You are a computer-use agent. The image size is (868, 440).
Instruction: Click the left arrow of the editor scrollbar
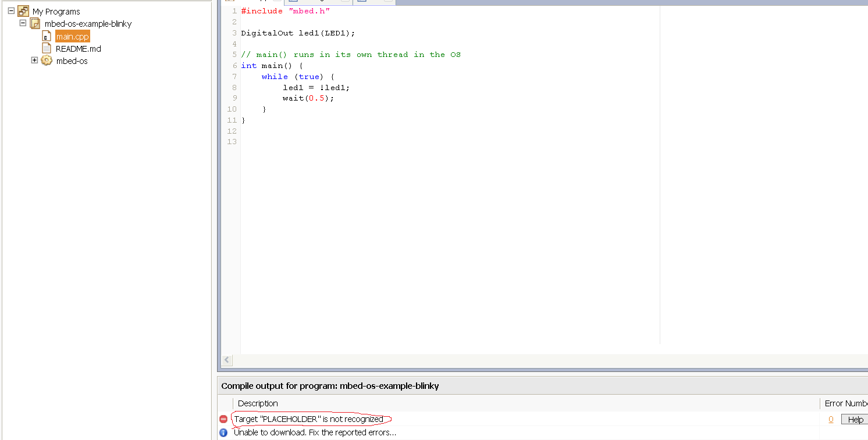pos(227,360)
